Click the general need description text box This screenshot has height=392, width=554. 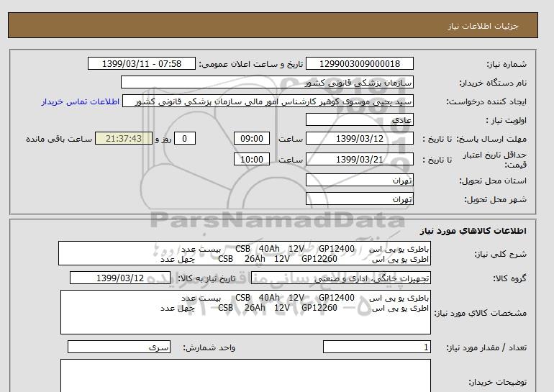[x=245, y=254]
